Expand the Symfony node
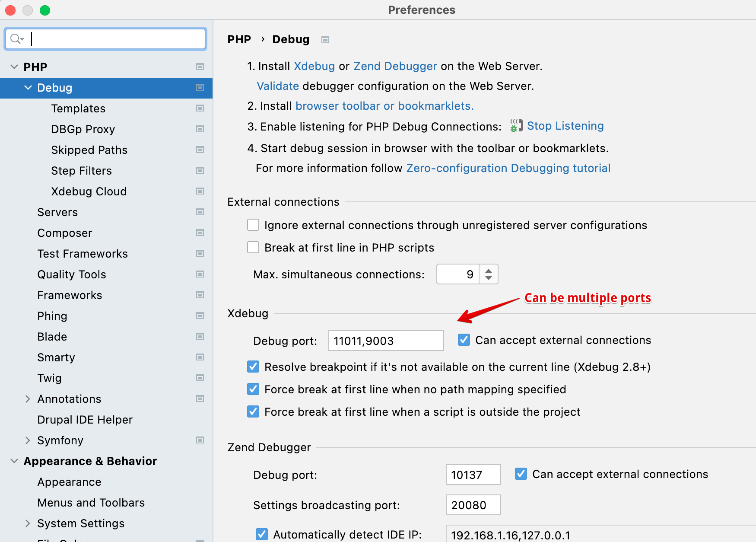The image size is (756, 542). click(28, 440)
